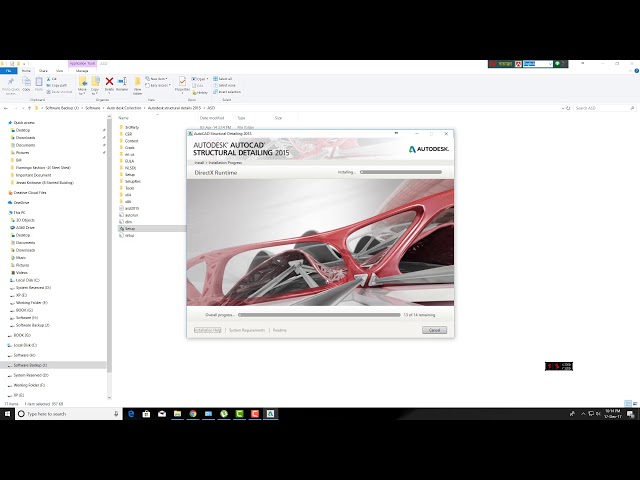Click the Cut scissors option
This screenshot has width=640, height=480.
[x=52, y=79]
